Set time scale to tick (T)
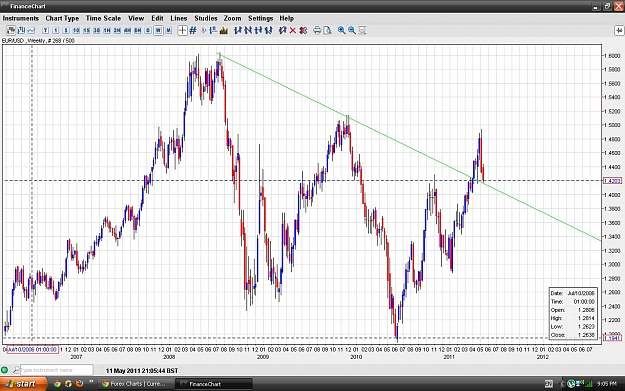This screenshot has height=391, width=625. click(x=45, y=30)
